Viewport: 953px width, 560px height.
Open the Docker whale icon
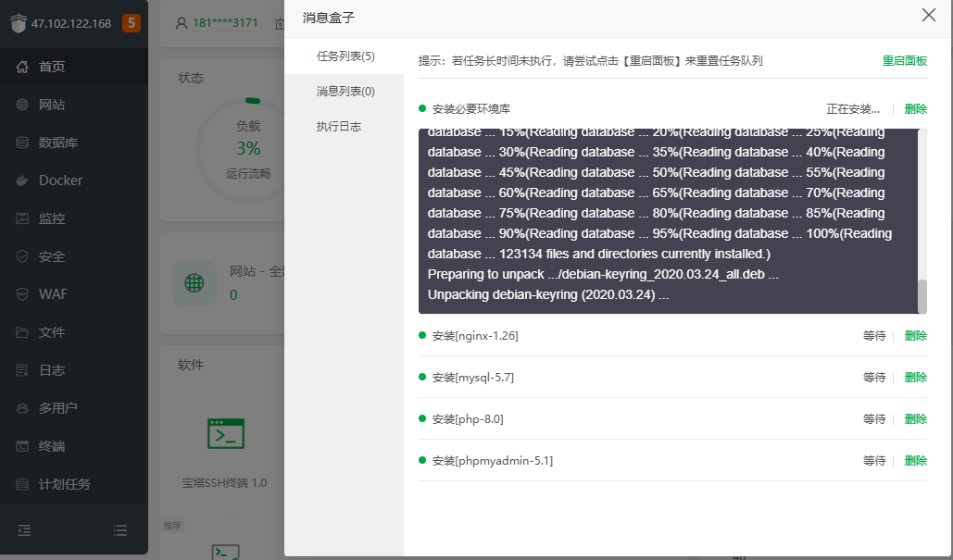point(22,180)
